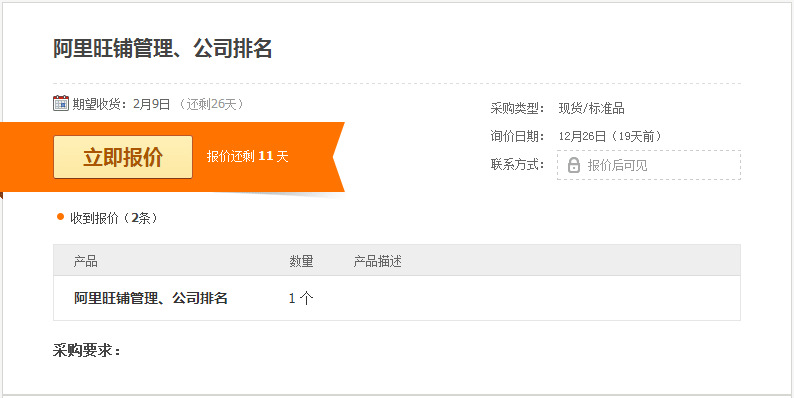
Task: Click the inquiry date 12月26日（19天前）
Action: pos(610,137)
